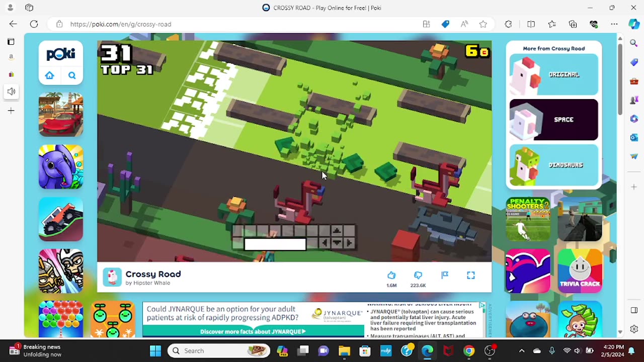Open monster truck game thumbnail
644x362 pixels.
tap(61, 219)
